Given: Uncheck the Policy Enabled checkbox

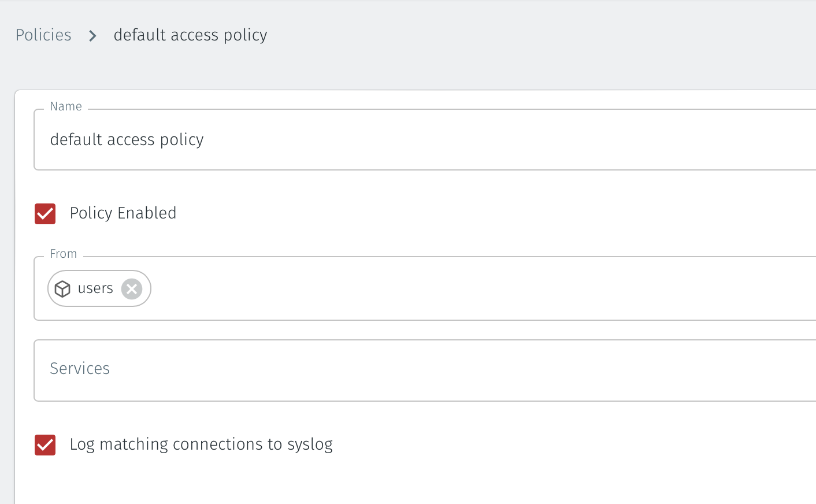Looking at the screenshot, I should (45, 214).
